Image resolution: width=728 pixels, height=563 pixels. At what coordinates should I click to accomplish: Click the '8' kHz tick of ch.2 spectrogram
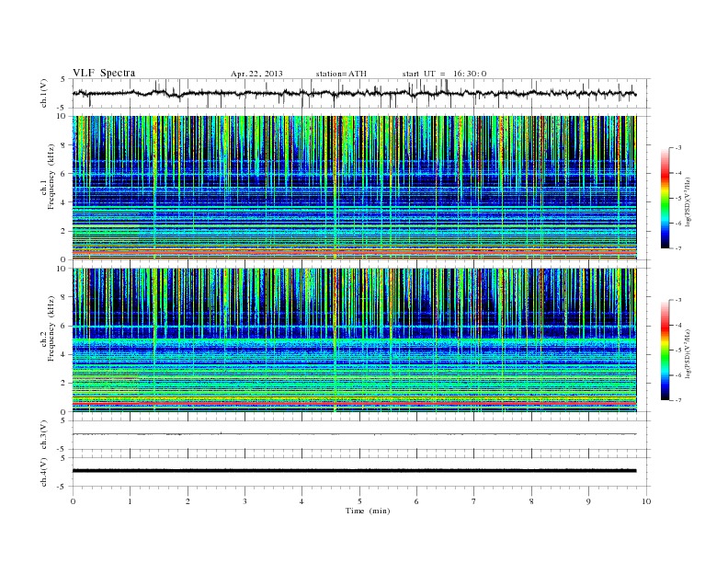64,297
